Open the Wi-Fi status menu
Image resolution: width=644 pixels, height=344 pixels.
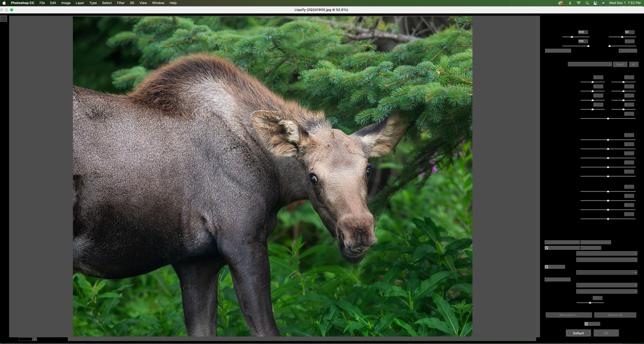click(x=578, y=3)
